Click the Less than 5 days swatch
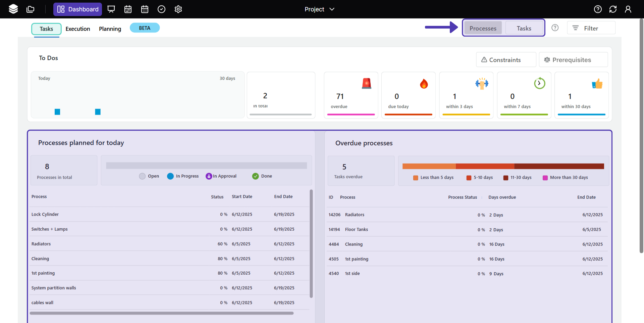The height and width of the screenshot is (323, 644). point(416,178)
